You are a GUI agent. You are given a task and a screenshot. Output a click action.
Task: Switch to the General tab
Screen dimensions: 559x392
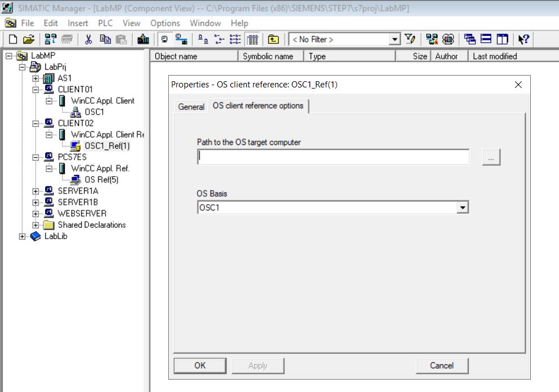[x=191, y=107]
